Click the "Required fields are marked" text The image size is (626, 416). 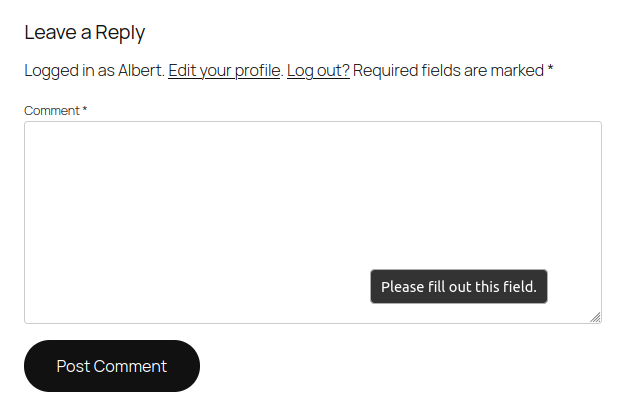click(x=448, y=71)
